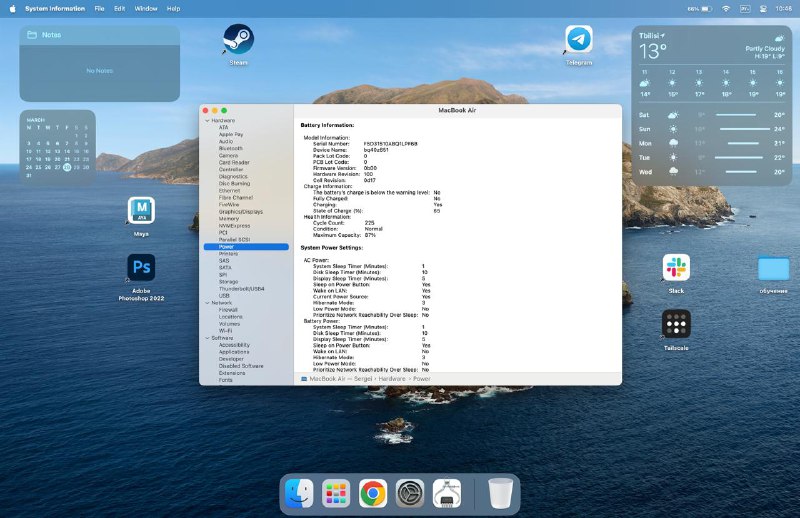Launch Google Chrome from the Dock
The image size is (800, 518).
372,493
